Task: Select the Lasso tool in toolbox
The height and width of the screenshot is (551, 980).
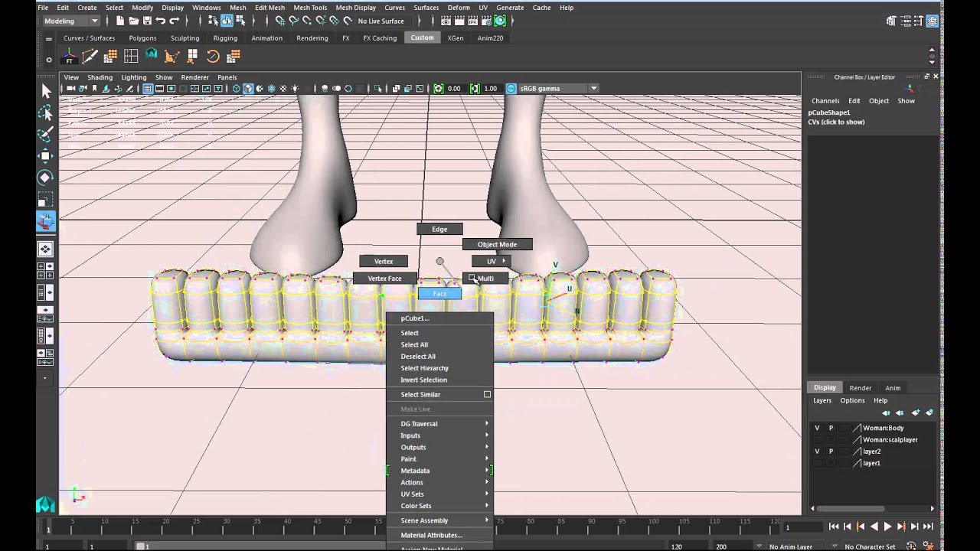Action: tap(45, 112)
